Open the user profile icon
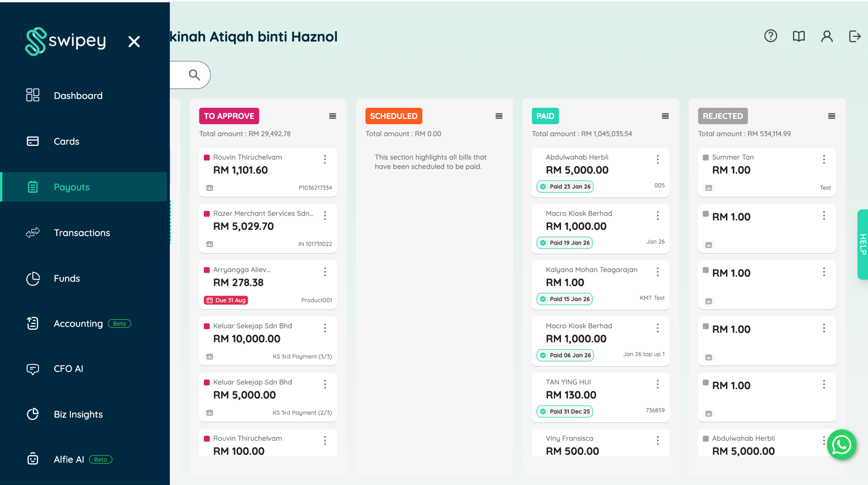 827,36
